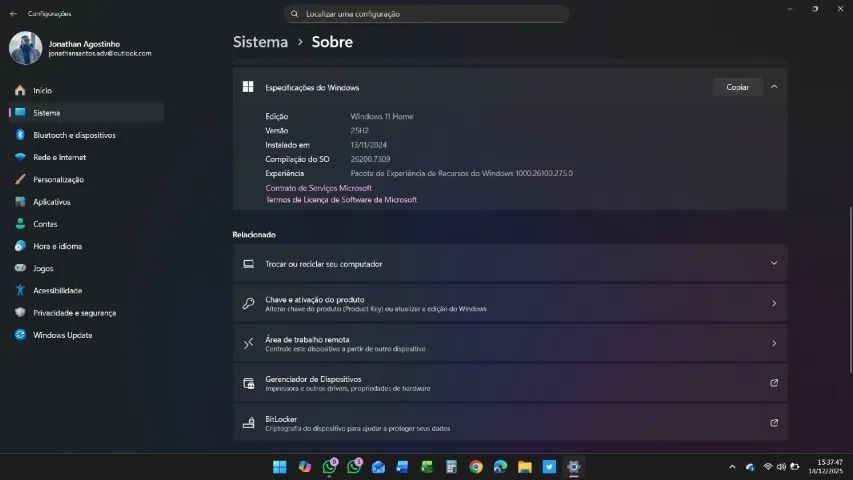Open Área de trabalho remota

click(x=510, y=343)
